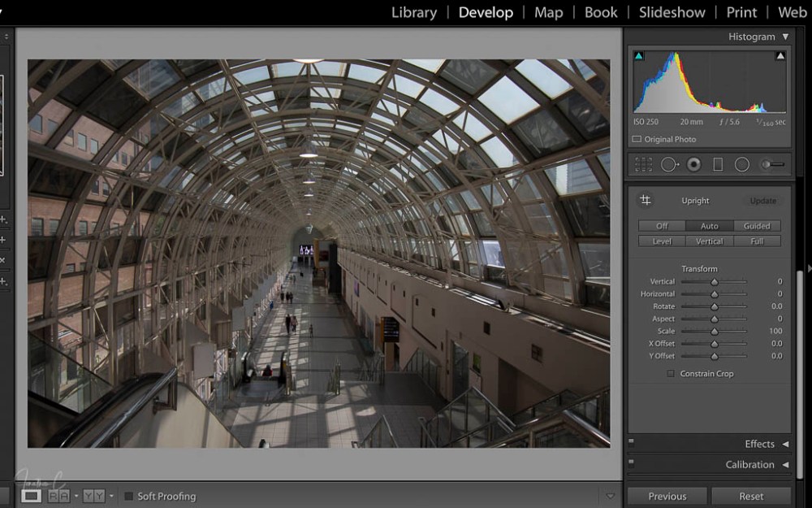
Task: Open the Adjustment Brush tool
Action: coord(772,164)
